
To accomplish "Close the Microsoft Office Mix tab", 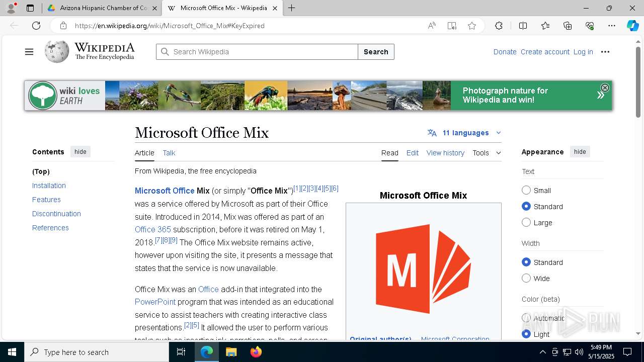I will (275, 8).
